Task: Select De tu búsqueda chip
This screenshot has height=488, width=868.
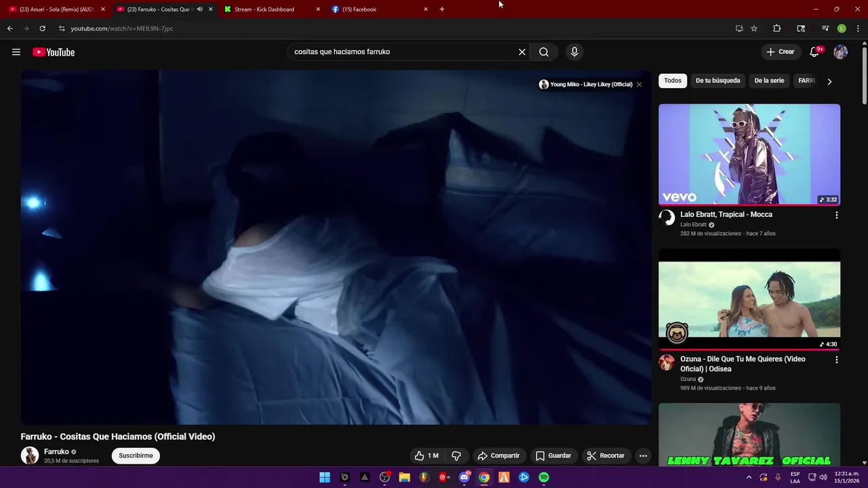Action: 717,81
